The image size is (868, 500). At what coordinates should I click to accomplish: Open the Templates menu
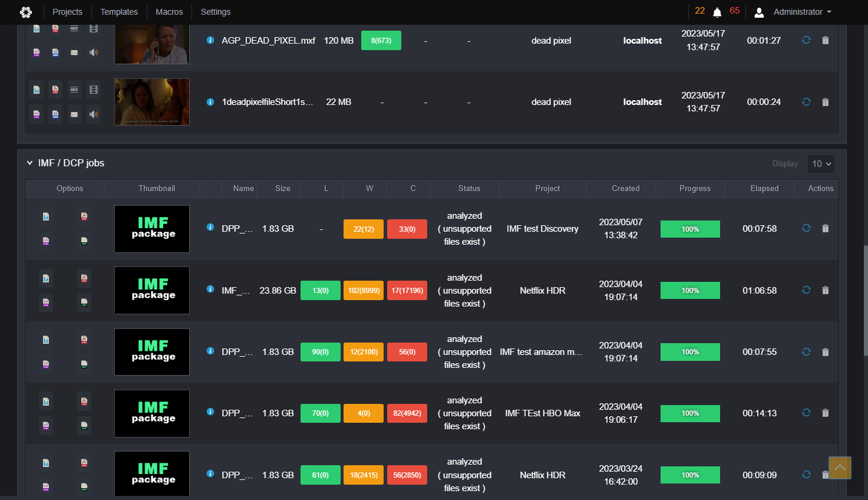(119, 12)
